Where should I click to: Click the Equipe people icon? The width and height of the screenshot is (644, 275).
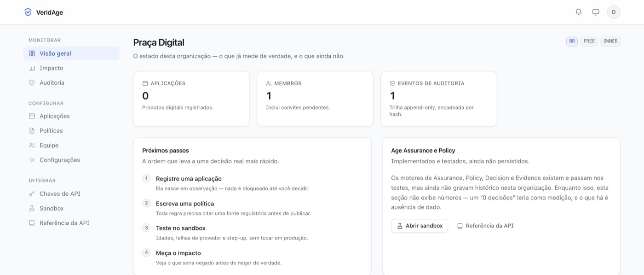pos(32,146)
